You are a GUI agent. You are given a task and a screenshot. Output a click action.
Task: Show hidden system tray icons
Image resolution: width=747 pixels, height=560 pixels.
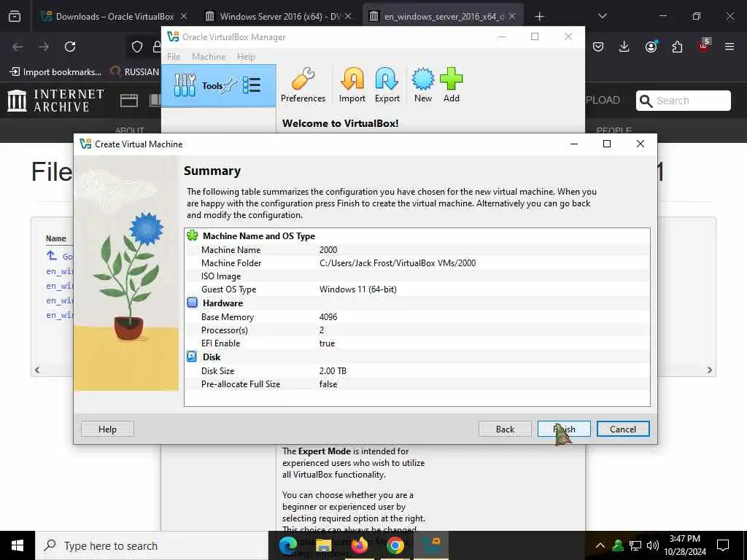point(600,545)
